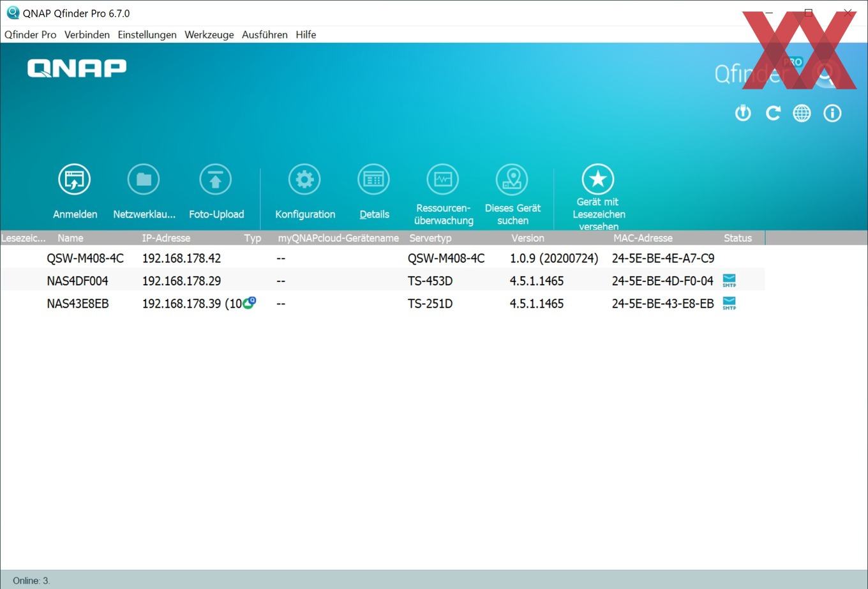
Task: Sort by myQNAPcloud-Gerätename column header
Action: [x=338, y=238]
